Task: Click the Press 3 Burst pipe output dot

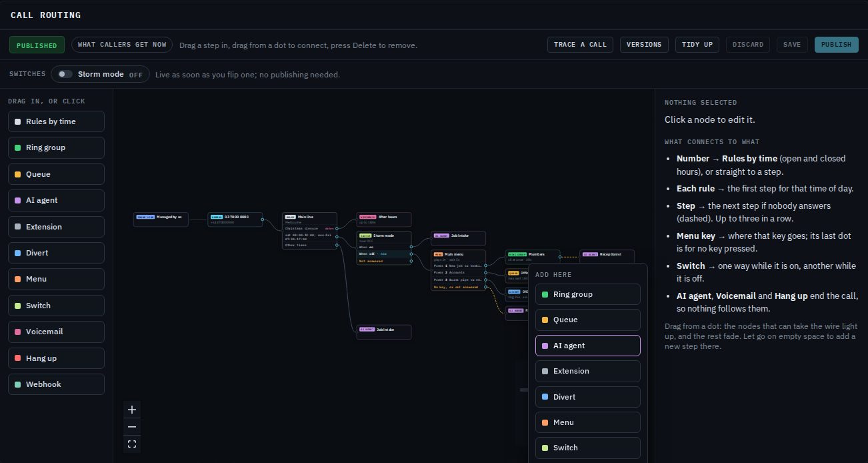Action: pos(485,280)
